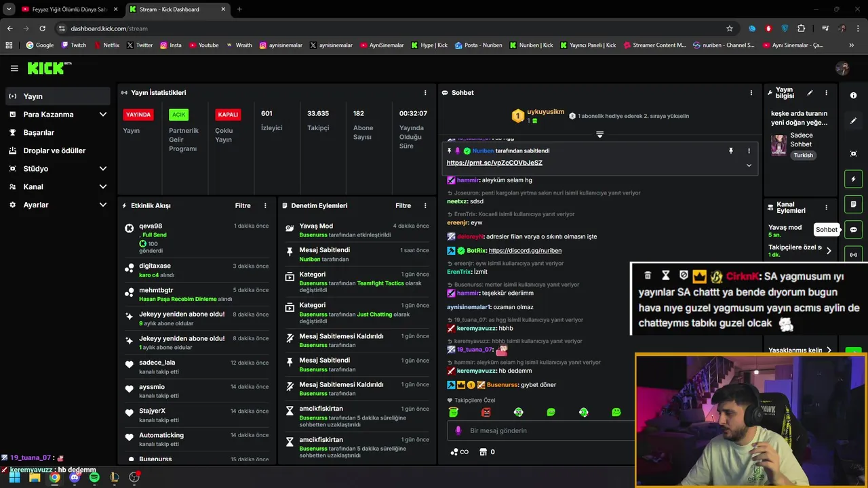
Task: Open the profile avatar menu
Action: click(x=842, y=68)
